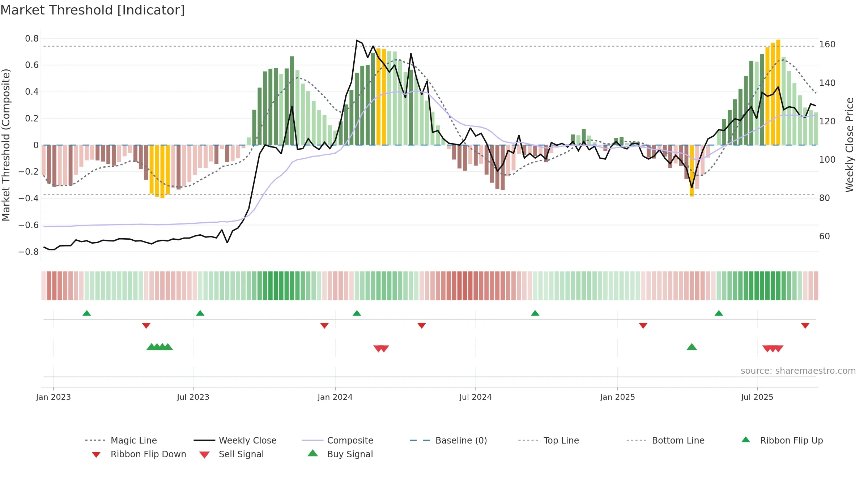Click the left axis '−0.8' tick label
Viewport: 868px width, 488px height.
(x=29, y=252)
